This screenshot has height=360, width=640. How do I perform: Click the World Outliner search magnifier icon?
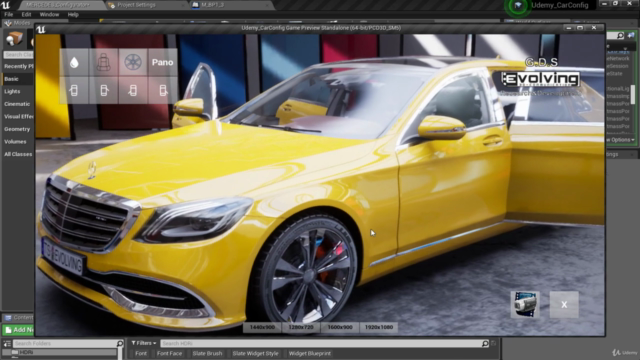620,36
